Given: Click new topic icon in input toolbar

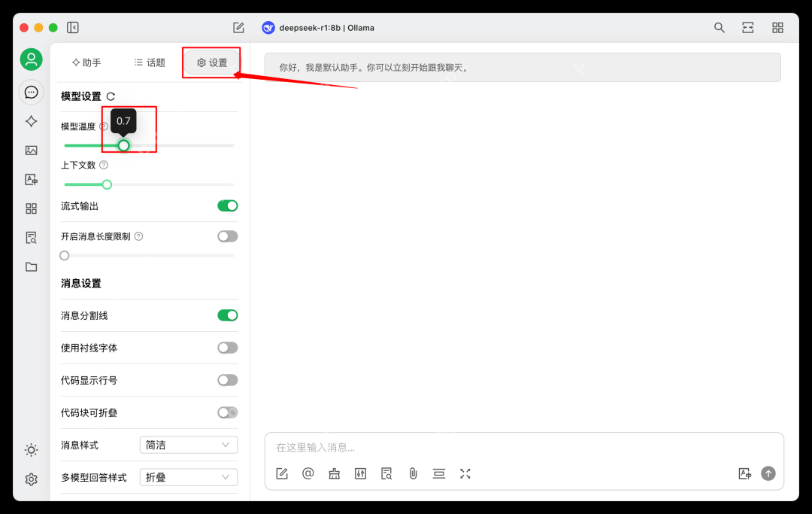Looking at the screenshot, I should tap(282, 473).
